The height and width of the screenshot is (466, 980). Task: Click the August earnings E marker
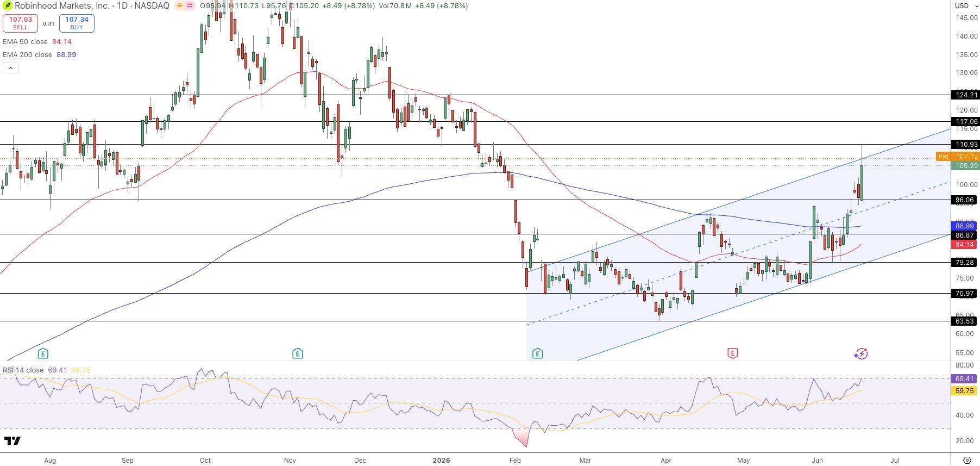[43, 354]
